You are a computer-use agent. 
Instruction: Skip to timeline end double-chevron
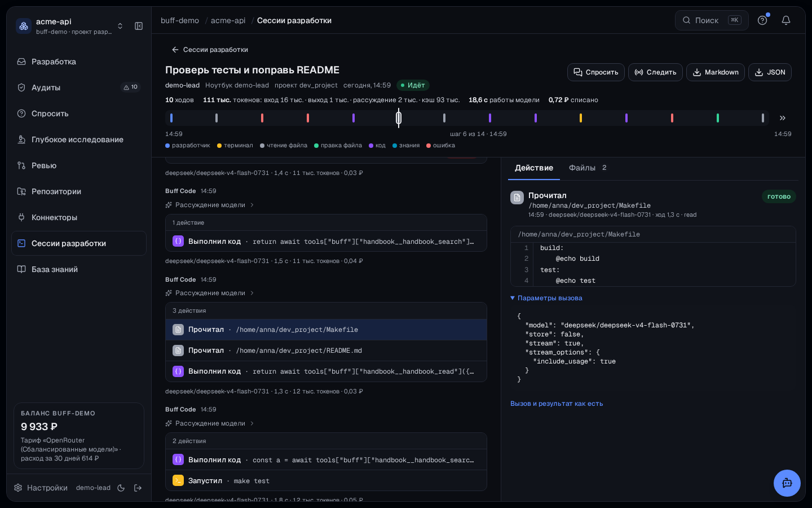(783, 118)
